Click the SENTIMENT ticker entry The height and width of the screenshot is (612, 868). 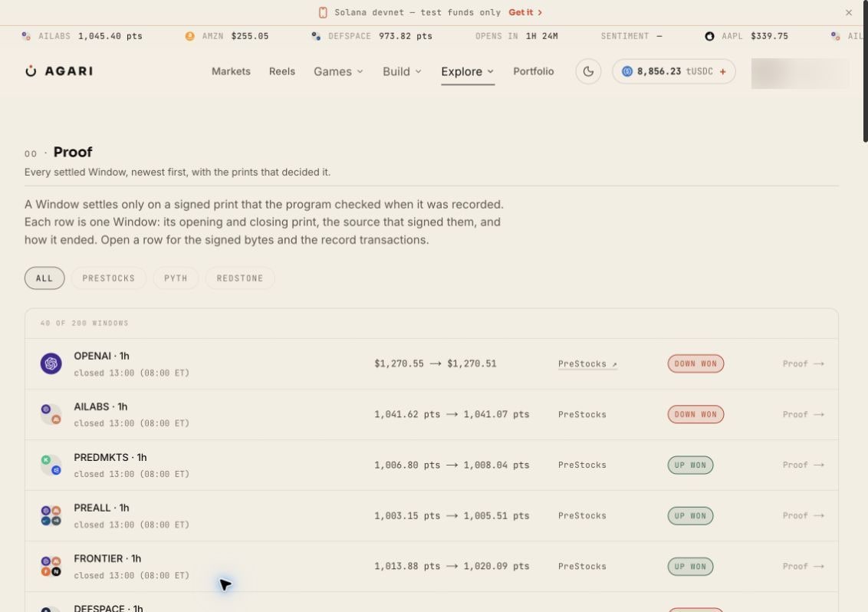pos(631,36)
